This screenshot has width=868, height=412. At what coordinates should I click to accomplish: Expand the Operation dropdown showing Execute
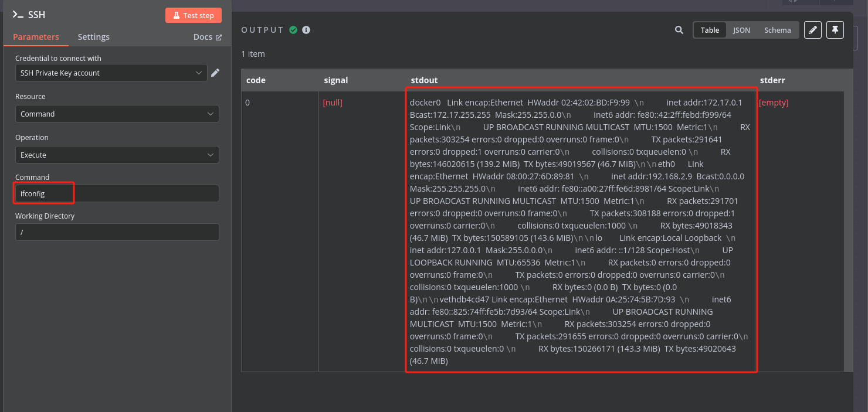pyautogui.click(x=117, y=155)
